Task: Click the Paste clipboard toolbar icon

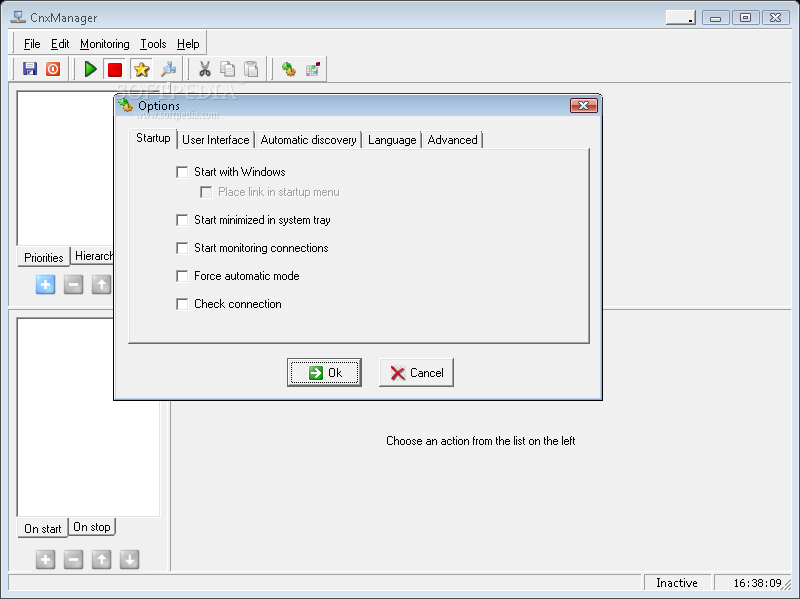Action: (251, 69)
